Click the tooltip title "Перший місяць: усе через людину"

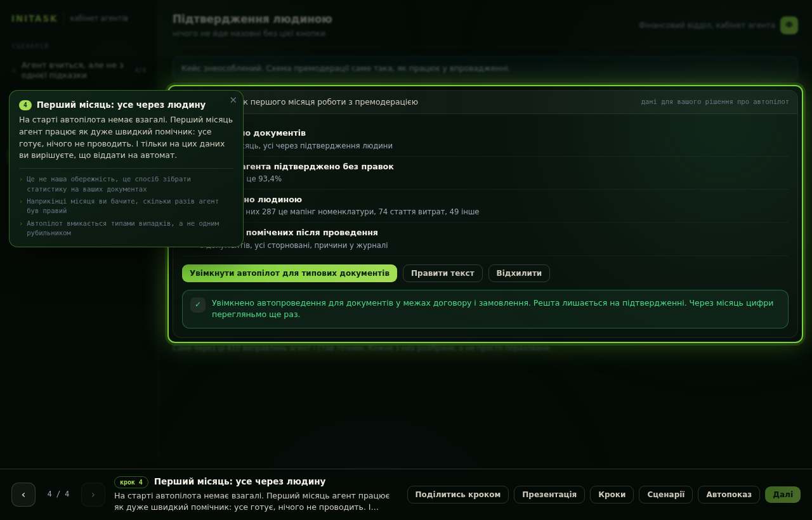[x=121, y=105]
